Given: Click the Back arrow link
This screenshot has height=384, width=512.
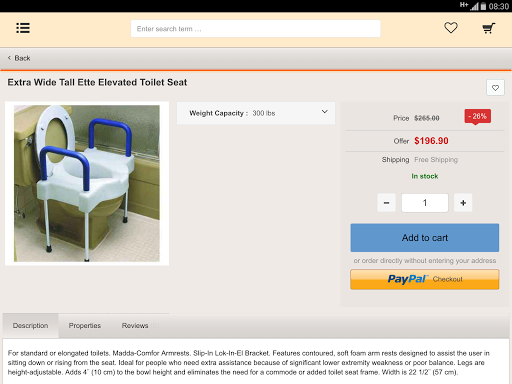Looking at the screenshot, I should (x=19, y=58).
